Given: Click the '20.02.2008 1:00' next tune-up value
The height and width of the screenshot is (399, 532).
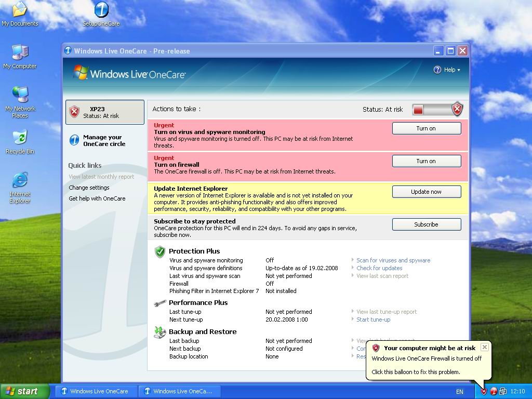Looking at the screenshot, I should coord(287,320).
